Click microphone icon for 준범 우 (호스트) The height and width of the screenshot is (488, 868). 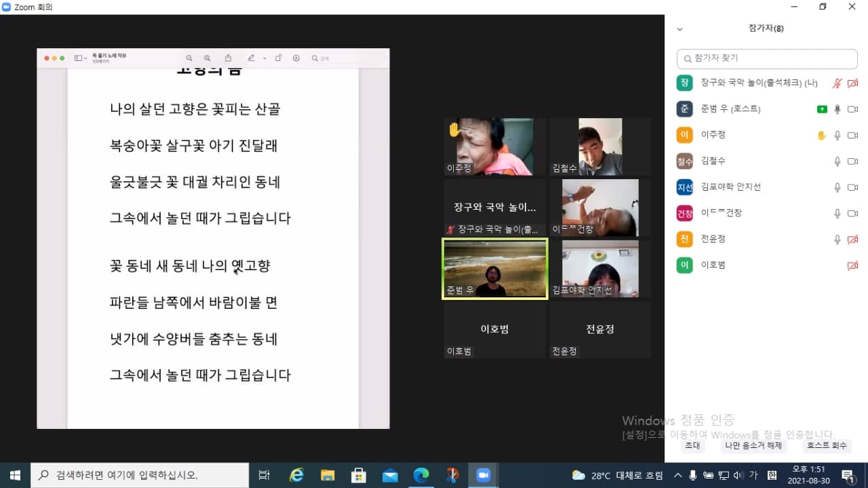coord(837,109)
